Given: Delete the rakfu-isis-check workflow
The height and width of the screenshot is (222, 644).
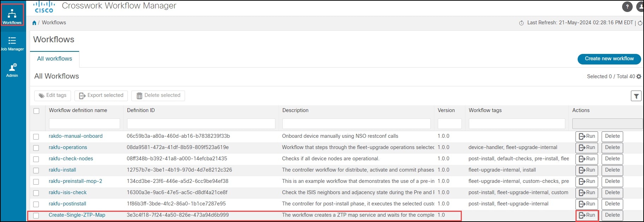Looking at the screenshot, I should click(x=612, y=193).
